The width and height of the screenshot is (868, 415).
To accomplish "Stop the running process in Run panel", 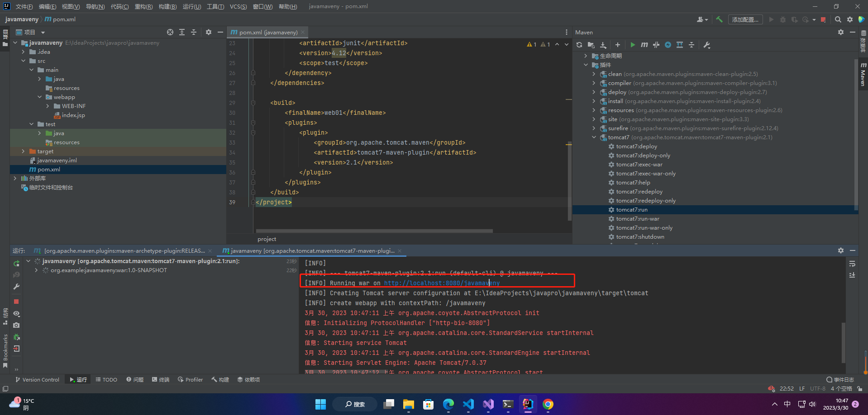I will tap(16, 302).
